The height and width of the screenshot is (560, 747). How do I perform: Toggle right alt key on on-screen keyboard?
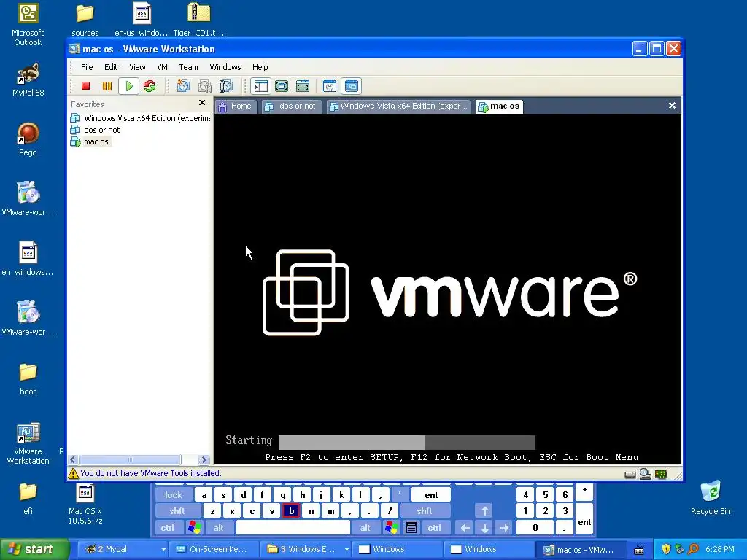pos(365,528)
